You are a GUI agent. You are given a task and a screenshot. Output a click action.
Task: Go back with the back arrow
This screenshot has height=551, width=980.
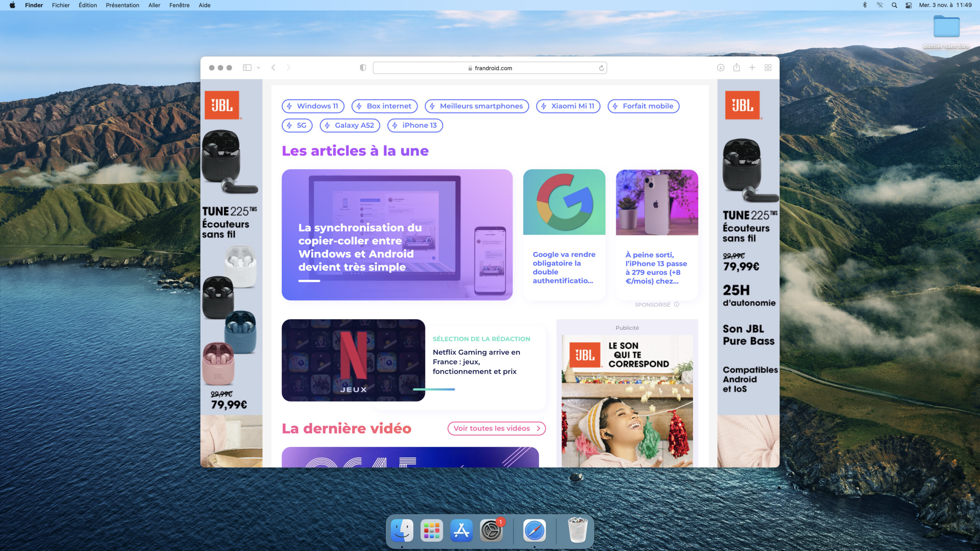pyautogui.click(x=273, y=68)
